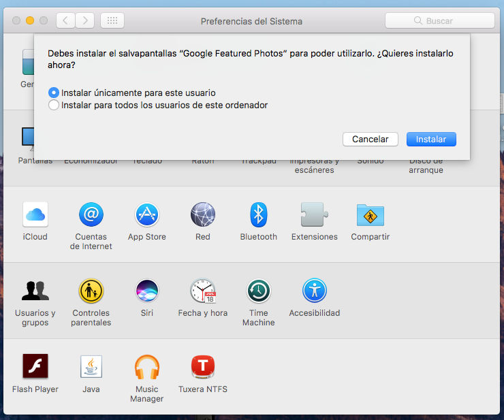
Task: Click the Buscar search field
Action: click(440, 21)
